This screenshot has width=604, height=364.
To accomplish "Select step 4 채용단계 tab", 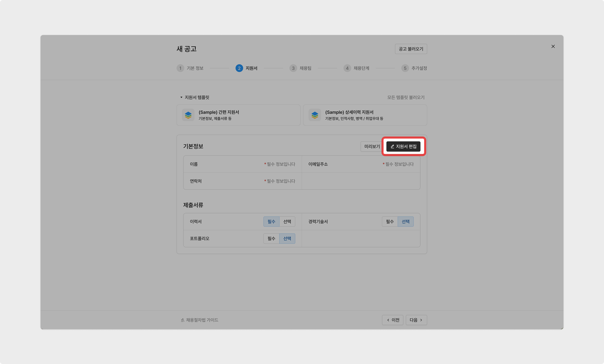I will click(x=356, y=68).
